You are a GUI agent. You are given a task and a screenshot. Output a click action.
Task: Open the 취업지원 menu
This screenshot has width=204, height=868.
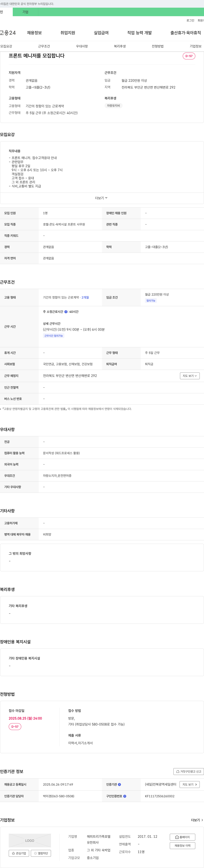coord(68,33)
